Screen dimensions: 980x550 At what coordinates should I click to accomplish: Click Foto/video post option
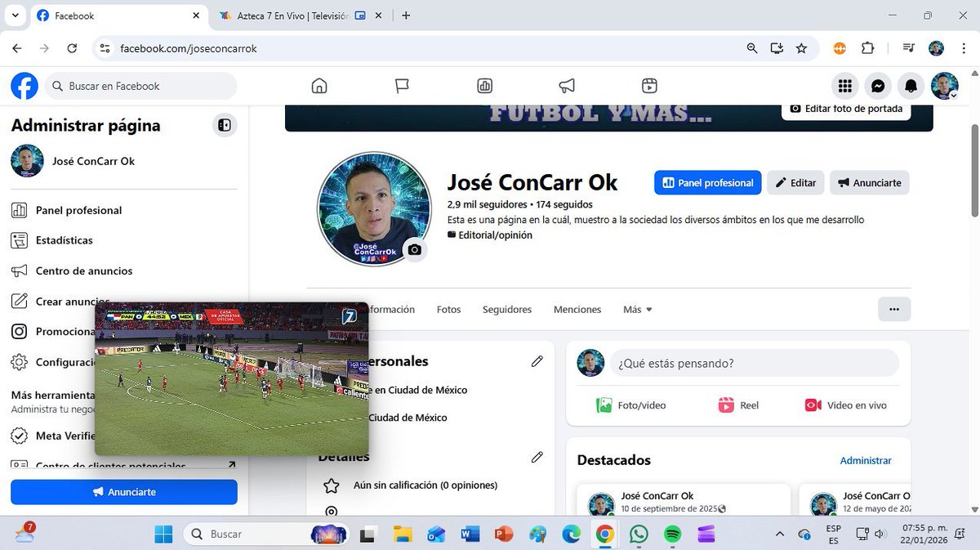631,405
